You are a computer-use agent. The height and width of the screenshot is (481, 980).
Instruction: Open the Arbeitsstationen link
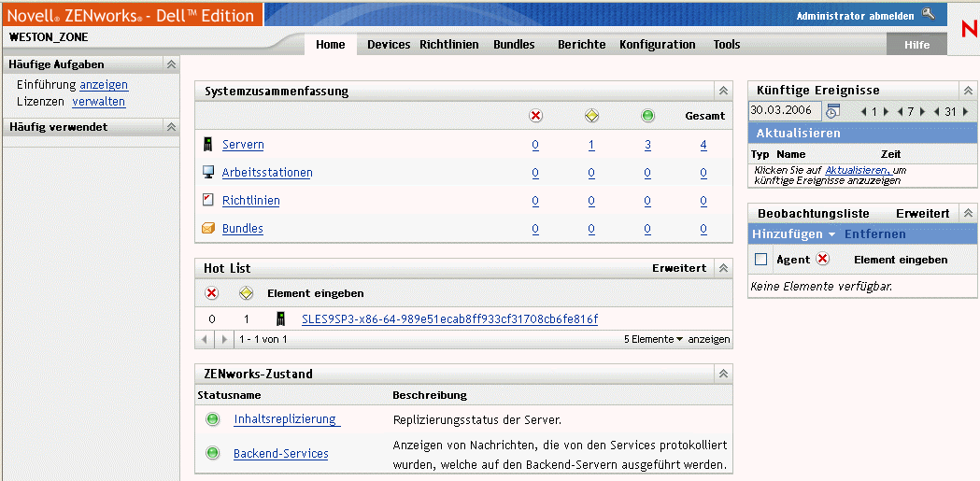pos(267,173)
